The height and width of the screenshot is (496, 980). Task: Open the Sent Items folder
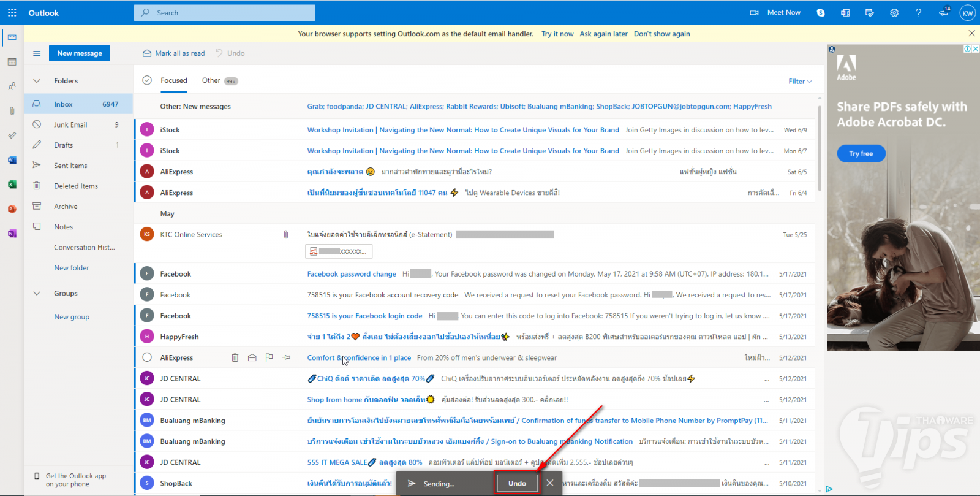(x=78, y=166)
